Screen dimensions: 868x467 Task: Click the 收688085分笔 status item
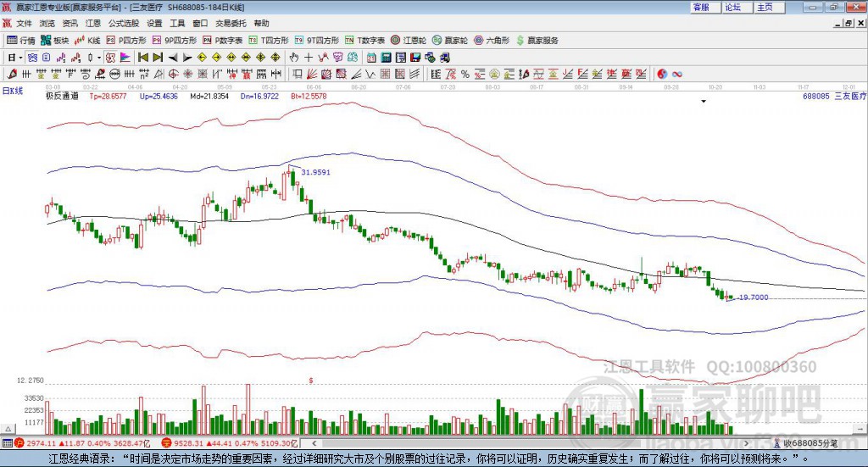(x=805, y=443)
